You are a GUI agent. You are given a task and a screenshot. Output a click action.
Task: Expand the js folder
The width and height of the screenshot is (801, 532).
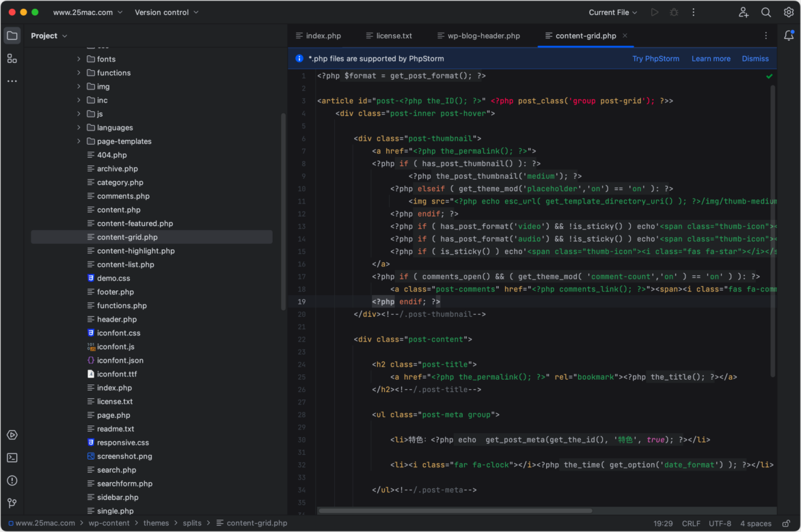coord(79,114)
